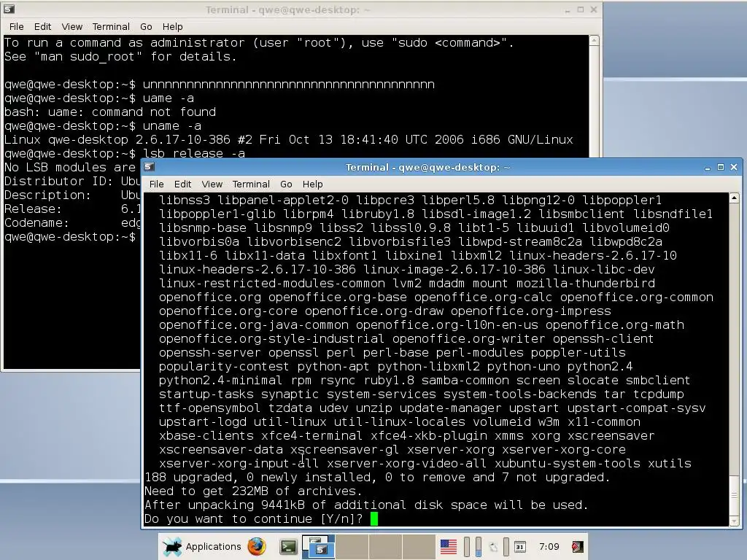Switch to the fourth workspace in pager
747x560 pixels.
click(x=418, y=546)
